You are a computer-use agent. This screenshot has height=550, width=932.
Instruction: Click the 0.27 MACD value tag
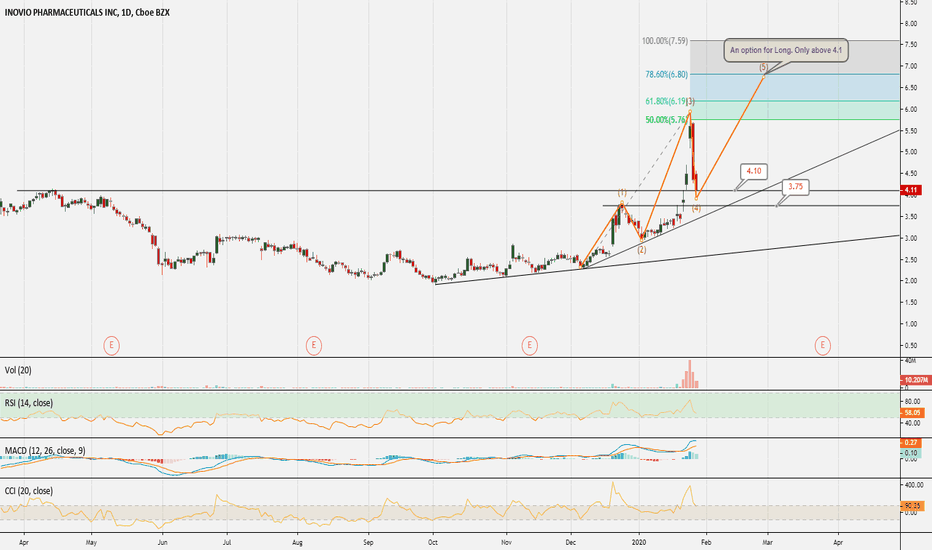(911, 442)
